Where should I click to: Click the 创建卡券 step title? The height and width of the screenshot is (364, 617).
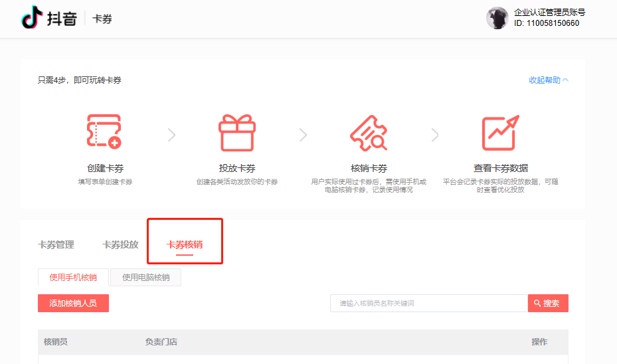click(106, 169)
